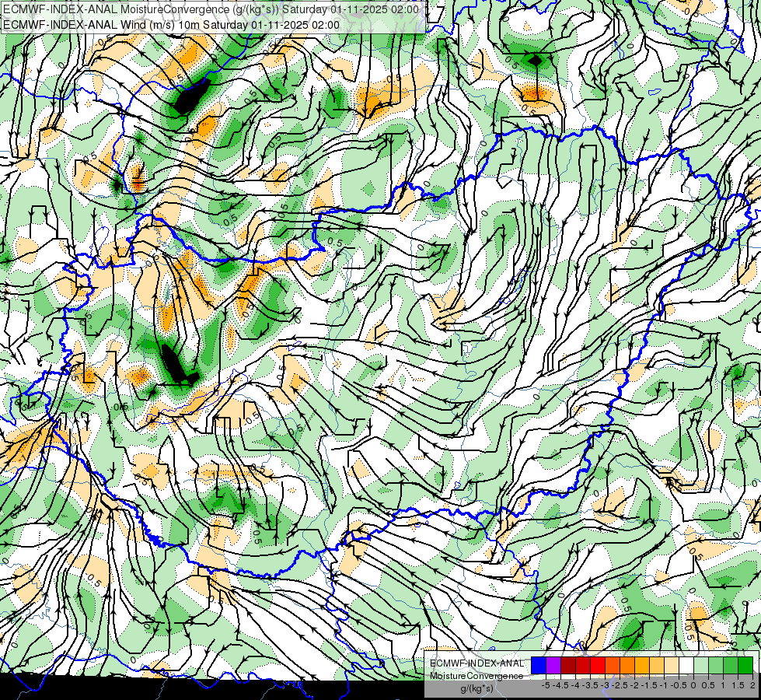
Task: Click the legend label 'MoistureConvergence'
Action: coord(476,676)
